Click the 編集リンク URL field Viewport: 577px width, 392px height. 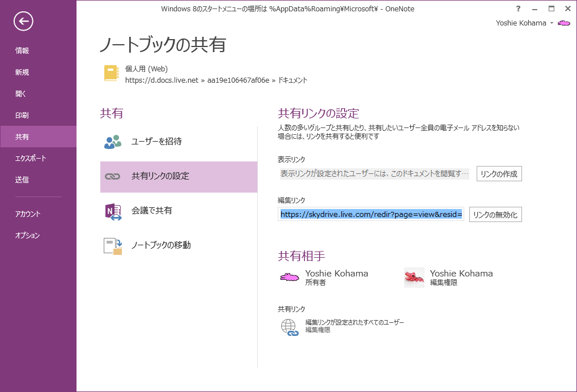pos(371,214)
